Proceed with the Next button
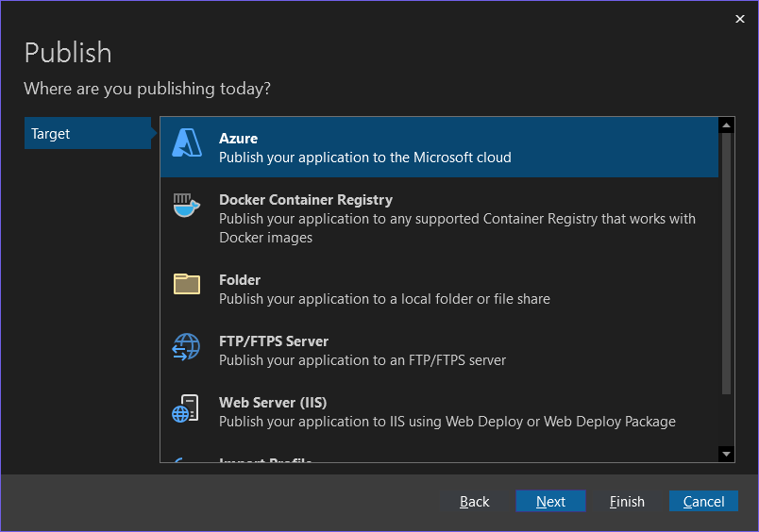The width and height of the screenshot is (759, 532). [x=550, y=501]
